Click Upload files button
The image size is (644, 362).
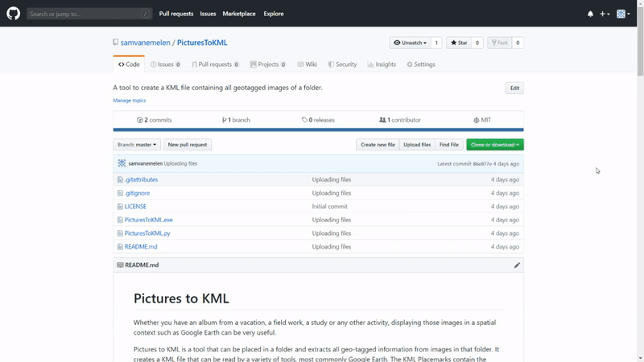coord(417,145)
